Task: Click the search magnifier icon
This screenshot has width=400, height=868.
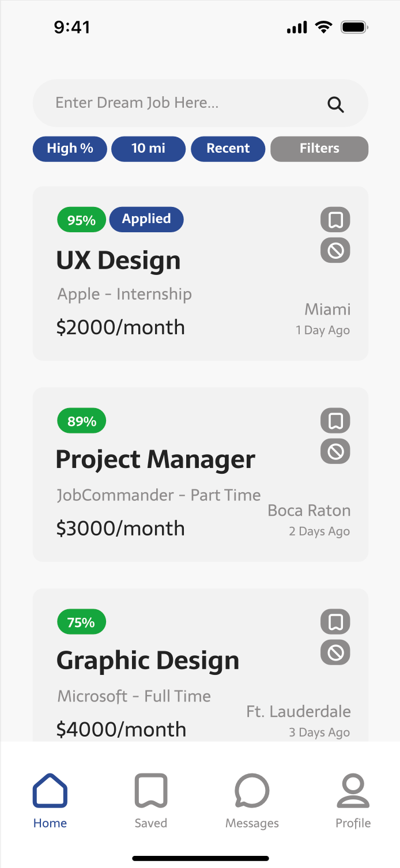Action: click(x=335, y=104)
